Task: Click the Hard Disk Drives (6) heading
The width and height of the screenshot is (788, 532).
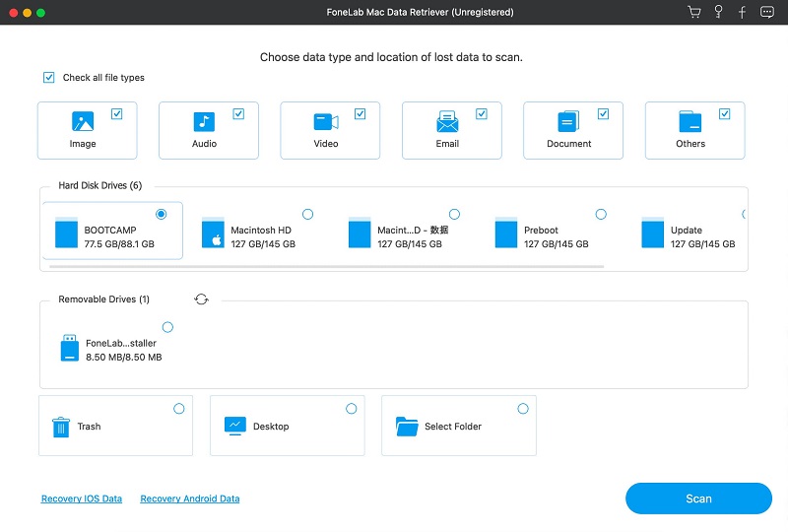Action: pos(100,185)
